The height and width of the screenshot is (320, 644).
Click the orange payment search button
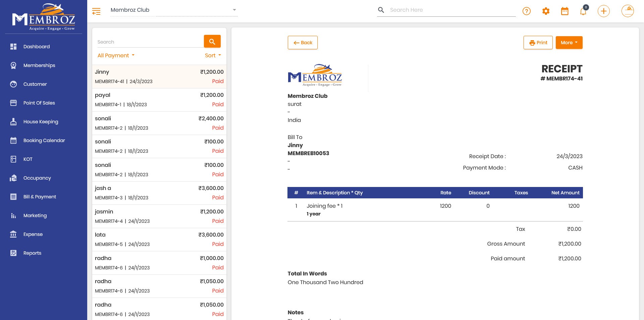(x=212, y=42)
